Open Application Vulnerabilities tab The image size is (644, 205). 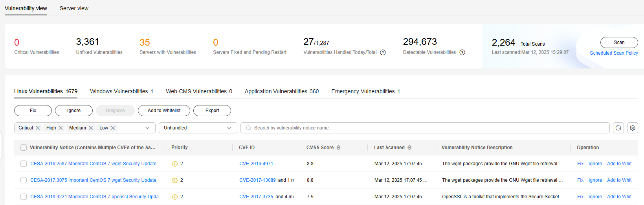(282, 91)
